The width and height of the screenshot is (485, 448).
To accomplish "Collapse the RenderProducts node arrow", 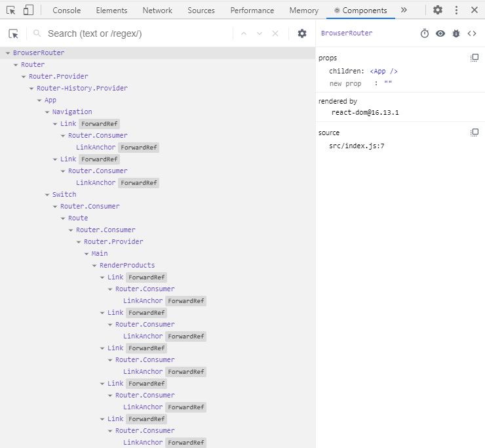I will (x=94, y=266).
